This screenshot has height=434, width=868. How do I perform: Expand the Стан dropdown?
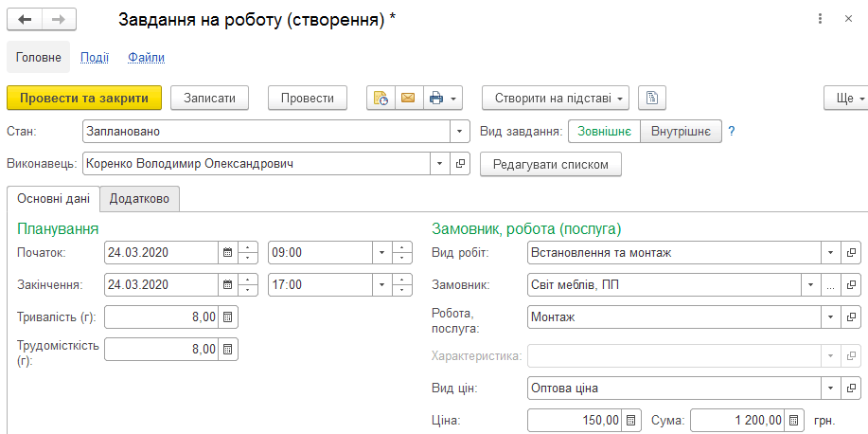tap(459, 132)
